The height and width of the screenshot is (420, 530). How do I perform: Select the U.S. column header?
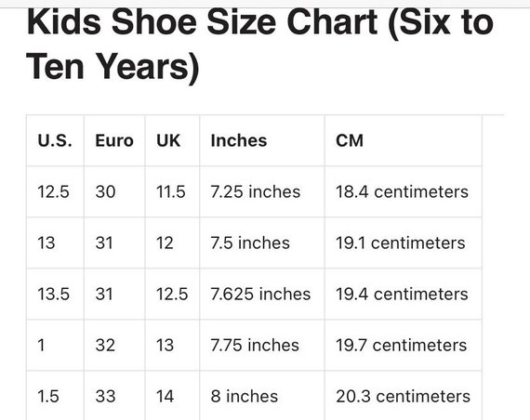point(55,140)
